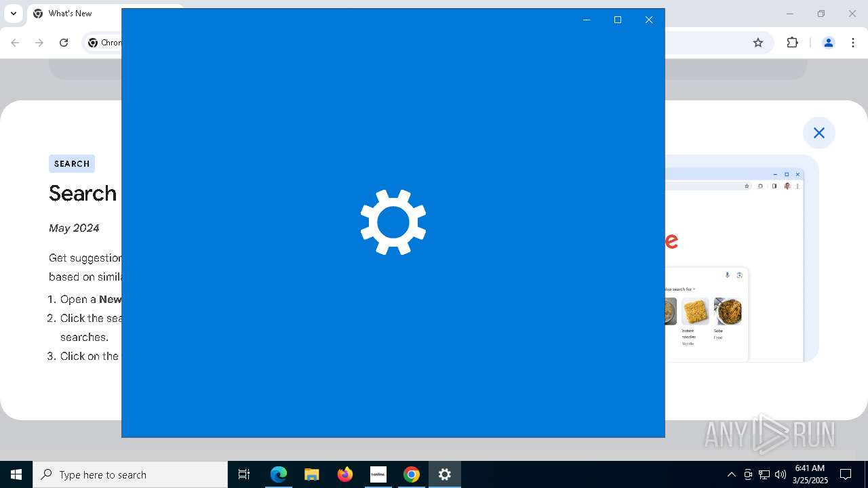Go back in Chrome history

pyautogui.click(x=16, y=43)
